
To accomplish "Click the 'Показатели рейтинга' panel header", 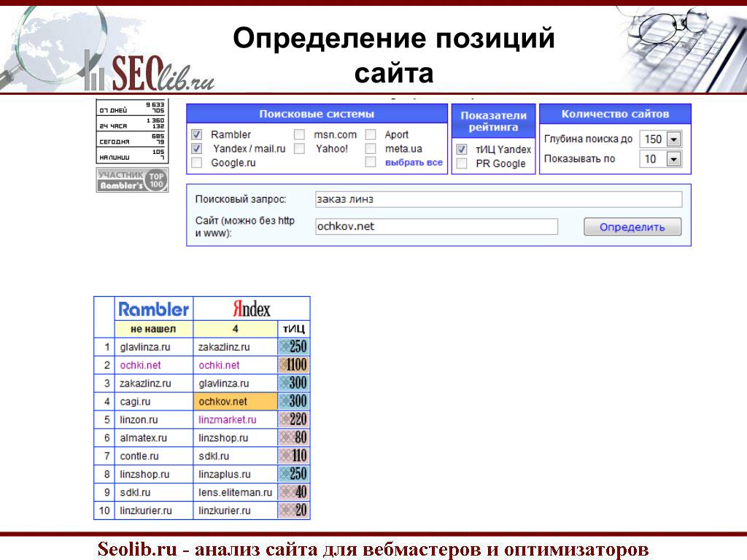I will pyautogui.click(x=494, y=121).
